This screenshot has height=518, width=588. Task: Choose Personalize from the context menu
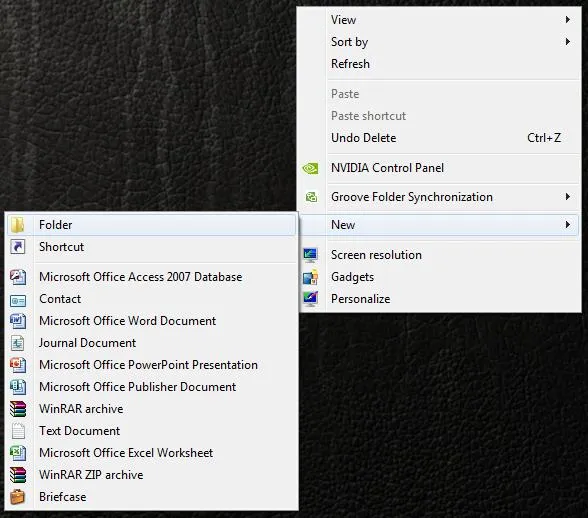point(439,299)
